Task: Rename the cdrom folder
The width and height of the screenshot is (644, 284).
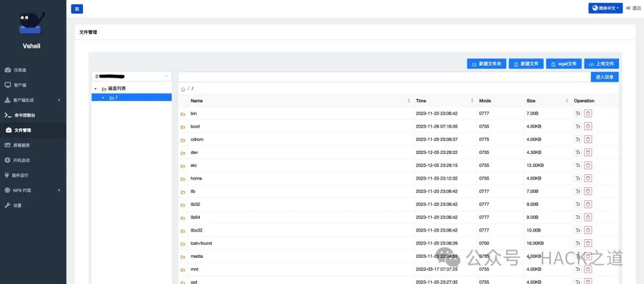Action: click(578, 140)
